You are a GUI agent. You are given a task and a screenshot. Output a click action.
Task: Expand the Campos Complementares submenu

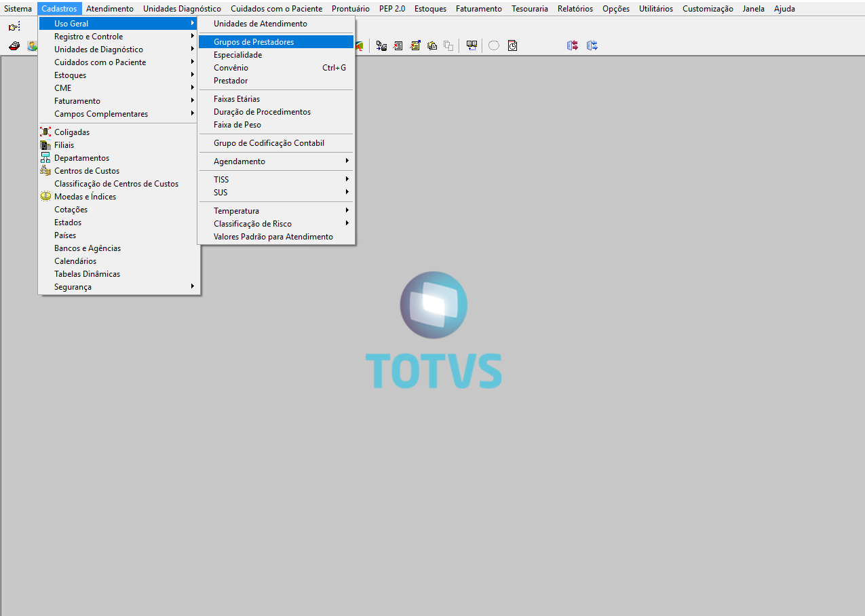(119, 114)
